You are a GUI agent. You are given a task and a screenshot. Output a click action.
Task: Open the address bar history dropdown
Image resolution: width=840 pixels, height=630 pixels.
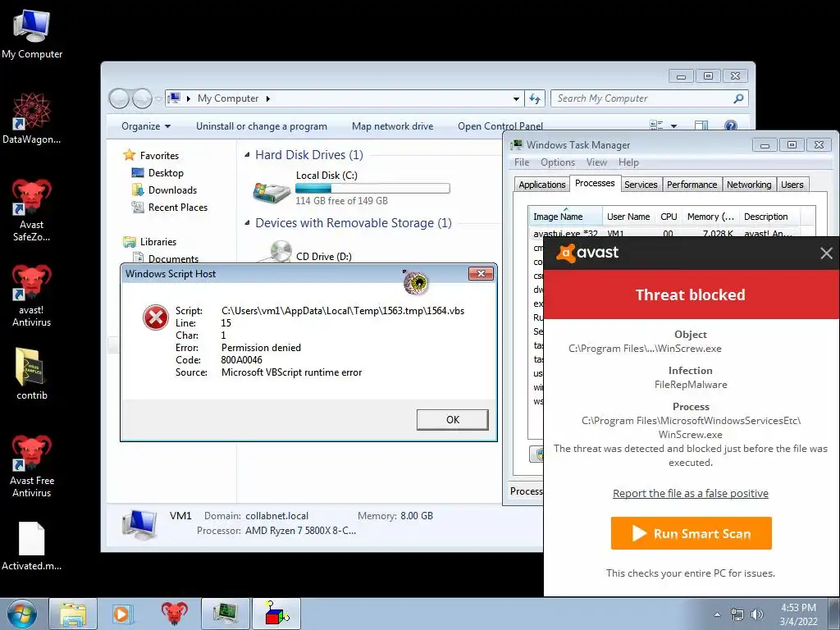(x=516, y=98)
